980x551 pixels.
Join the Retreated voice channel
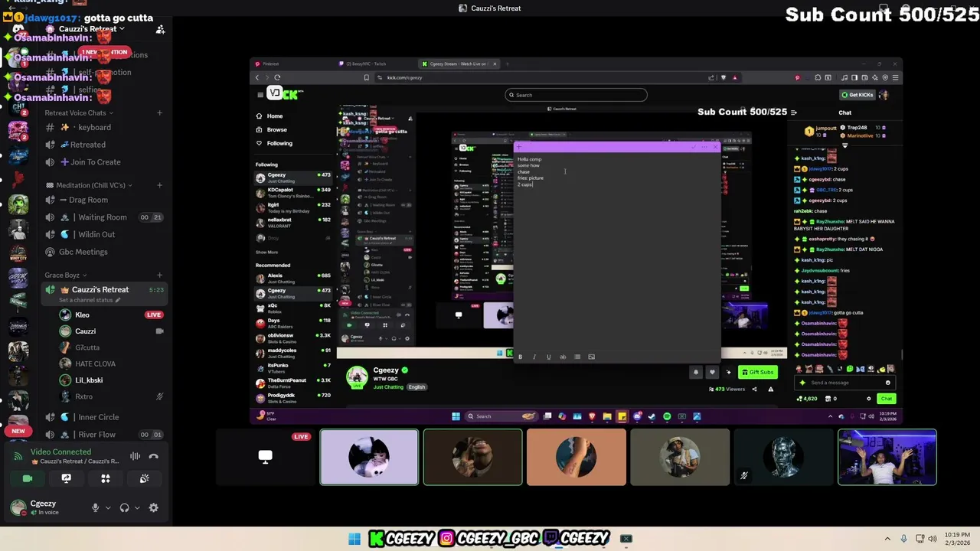click(104, 145)
